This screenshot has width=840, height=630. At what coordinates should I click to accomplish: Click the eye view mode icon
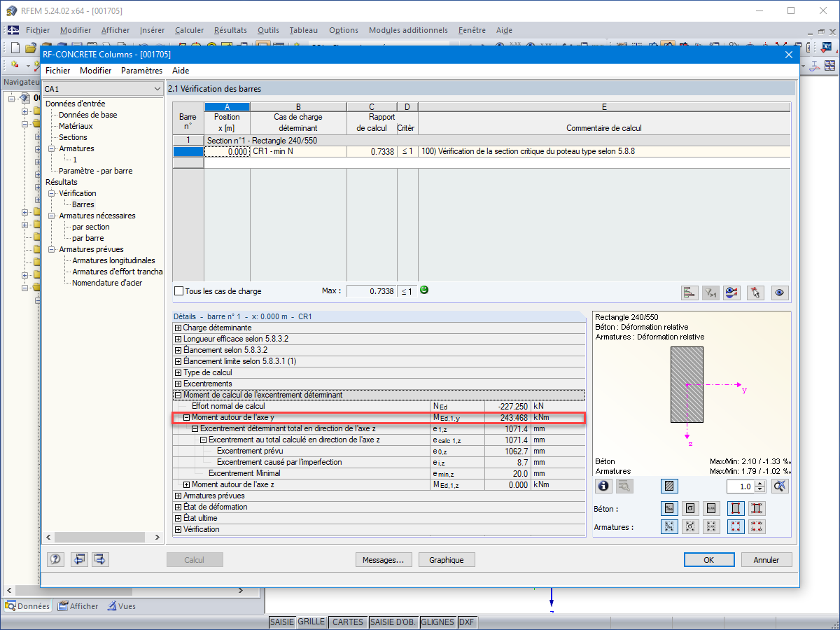[780, 293]
